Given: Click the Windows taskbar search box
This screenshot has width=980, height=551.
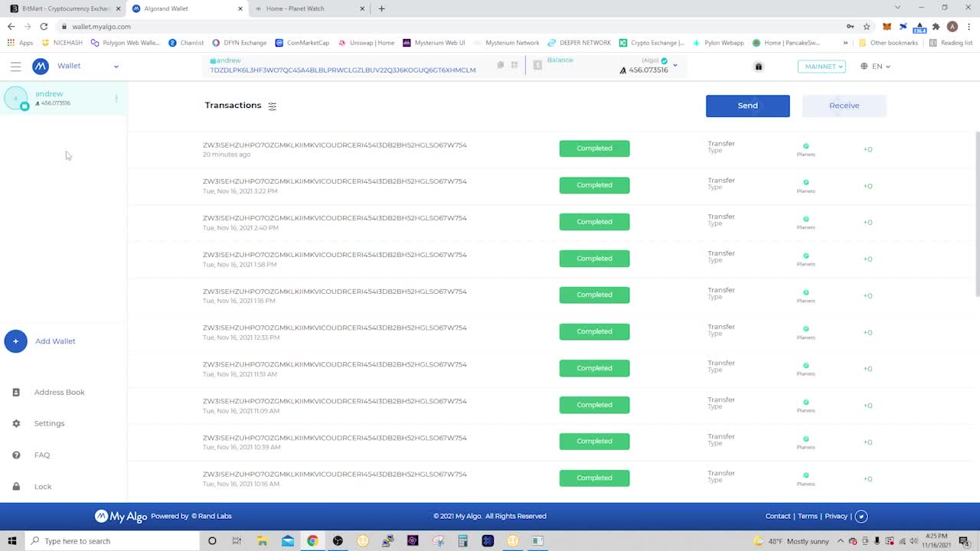Looking at the screenshot, I should click(111, 541).
